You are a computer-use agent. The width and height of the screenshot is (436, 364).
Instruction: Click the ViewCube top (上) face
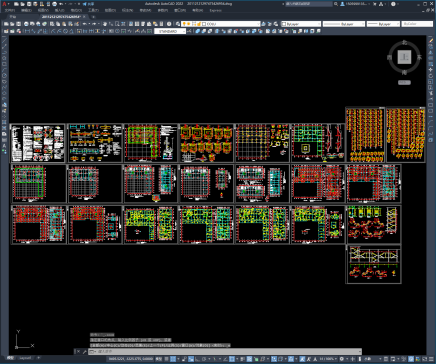click(404, 57)
